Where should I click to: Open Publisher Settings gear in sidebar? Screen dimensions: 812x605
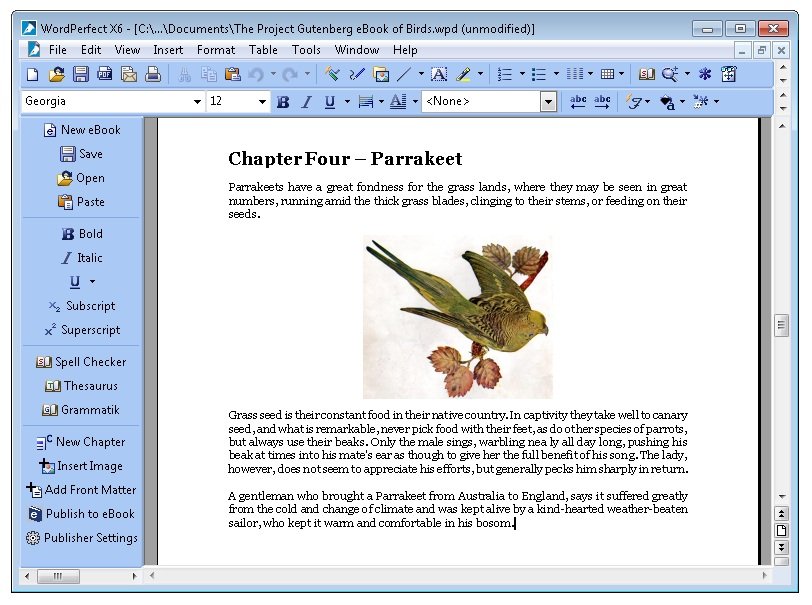click(x=33, y=538)
